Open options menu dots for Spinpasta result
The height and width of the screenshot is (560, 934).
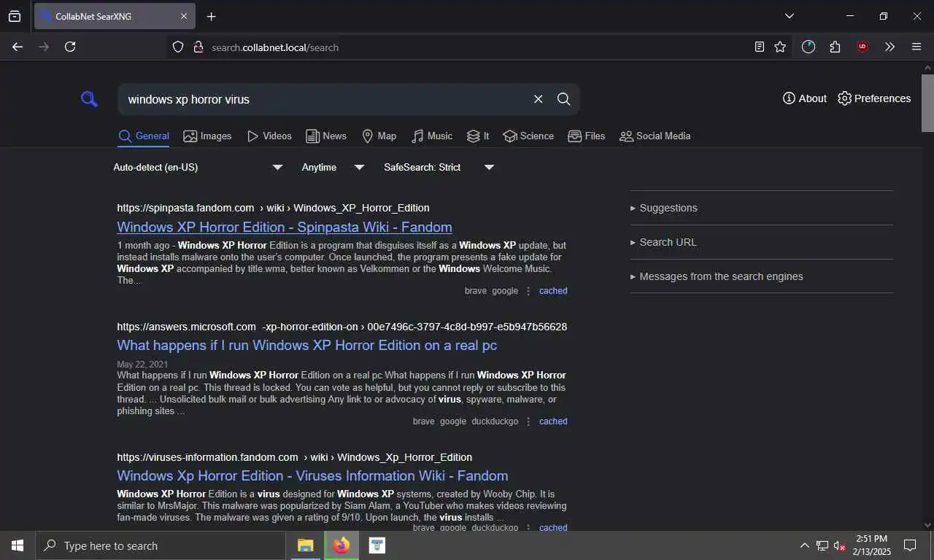528,291
